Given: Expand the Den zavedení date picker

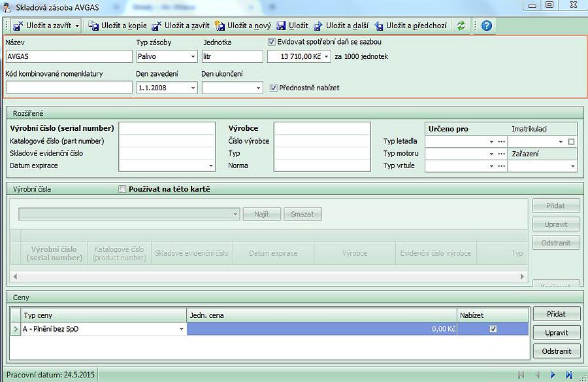Looking at the screenshot, I should (x=193, y=88).
